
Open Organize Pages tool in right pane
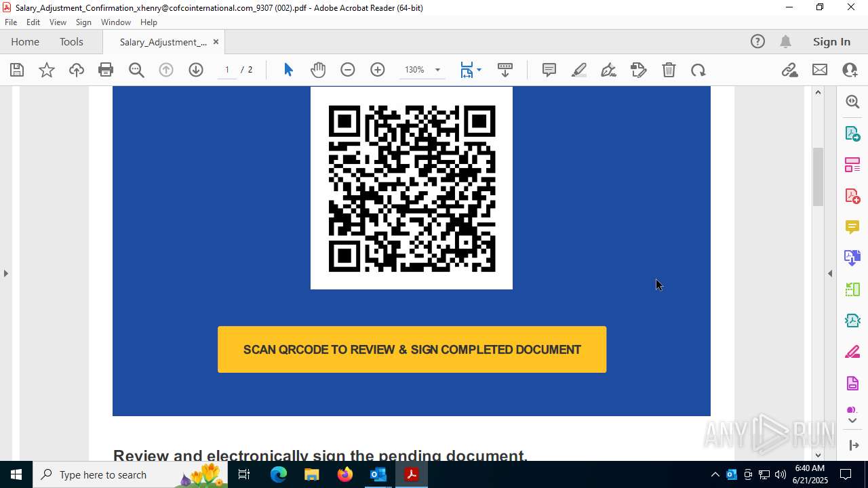point(852,165)
